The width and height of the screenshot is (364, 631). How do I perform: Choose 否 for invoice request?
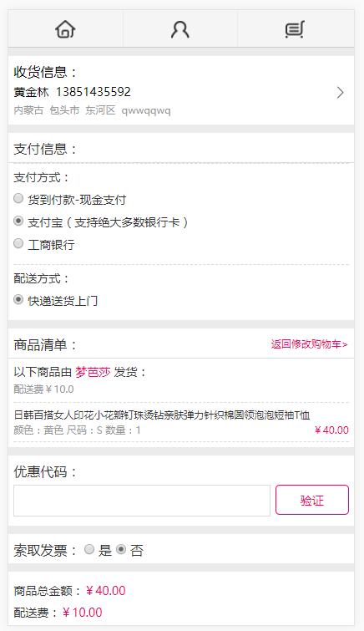tap(121, 549)
